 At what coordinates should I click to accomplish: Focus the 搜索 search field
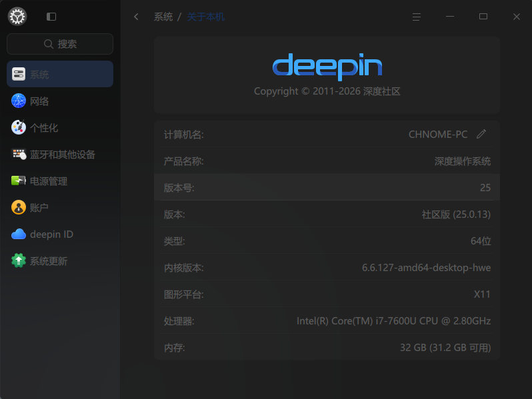pyautogui.click(x=60, y=44)
